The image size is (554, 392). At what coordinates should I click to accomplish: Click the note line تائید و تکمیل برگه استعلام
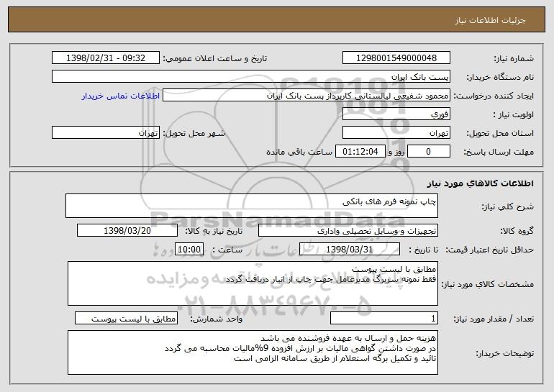(x=335, y=359)
